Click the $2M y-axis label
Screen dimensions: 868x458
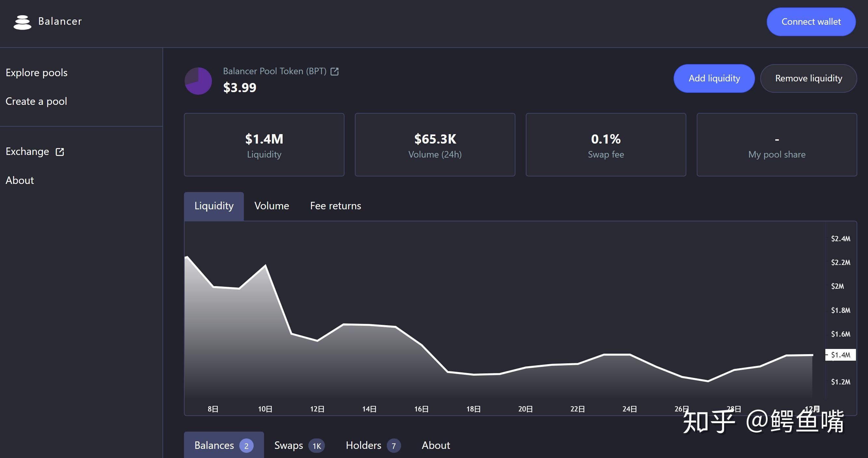click(x=837, y=286)
